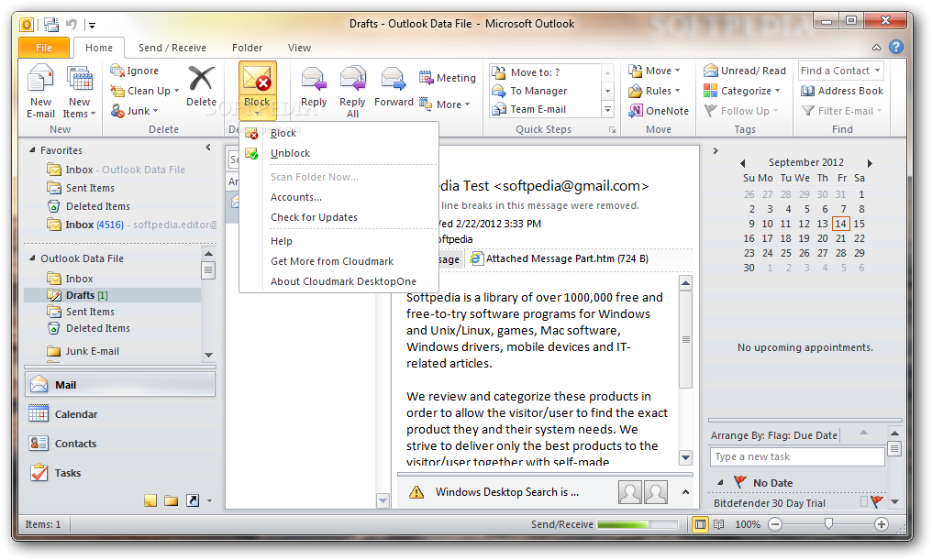The image size is (932, 560).
Task: Click the Shortcuts icon in navigation bar
Action: tap(193, 500)
